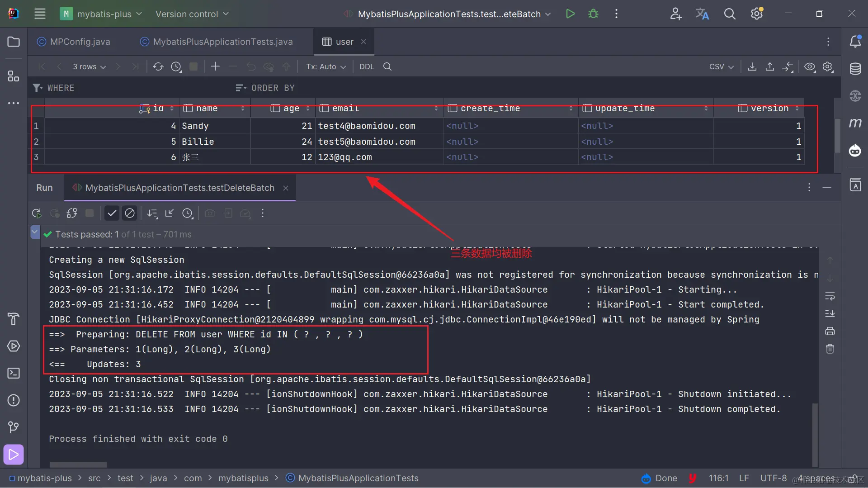The width and height of the screenshot is (868, 488).
Task: Open the Maven tool window
Action: coord(855,123)
